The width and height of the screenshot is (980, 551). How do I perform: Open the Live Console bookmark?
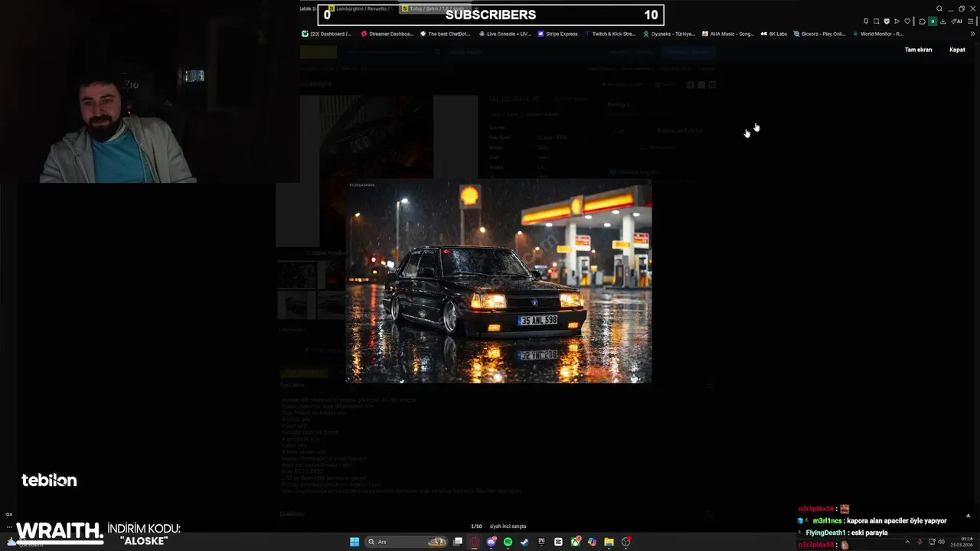pyautogui.click(x=505, y=34)
